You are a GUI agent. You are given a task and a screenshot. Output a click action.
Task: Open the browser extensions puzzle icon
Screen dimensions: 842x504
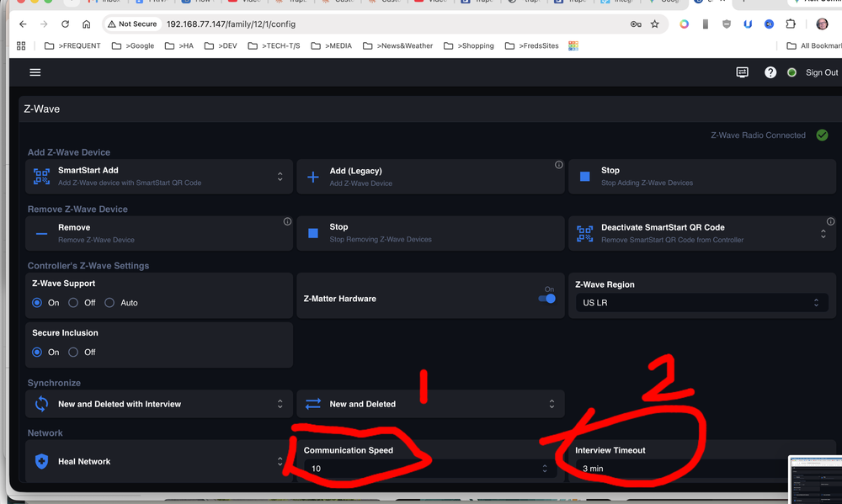[x=791, y=24]
